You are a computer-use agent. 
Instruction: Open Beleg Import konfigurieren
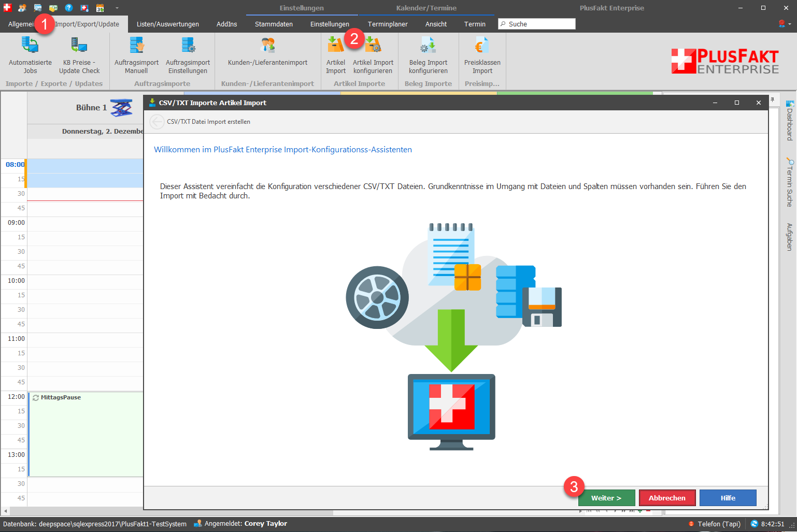tap(428, 56)
